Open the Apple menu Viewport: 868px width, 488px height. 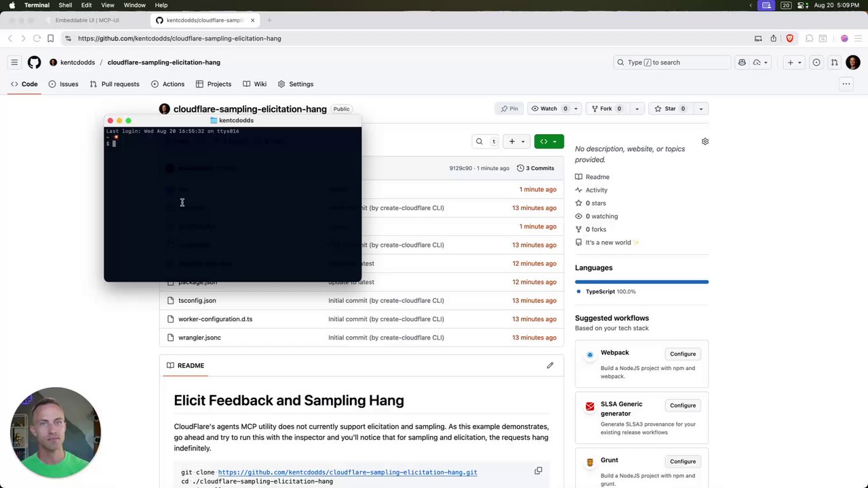pos(12,5)
